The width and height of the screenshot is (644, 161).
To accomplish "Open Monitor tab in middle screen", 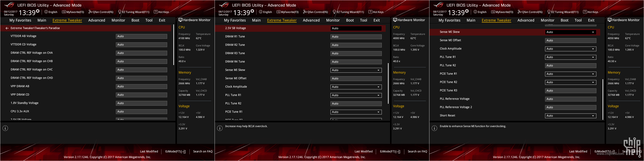I will coord(333,20).
